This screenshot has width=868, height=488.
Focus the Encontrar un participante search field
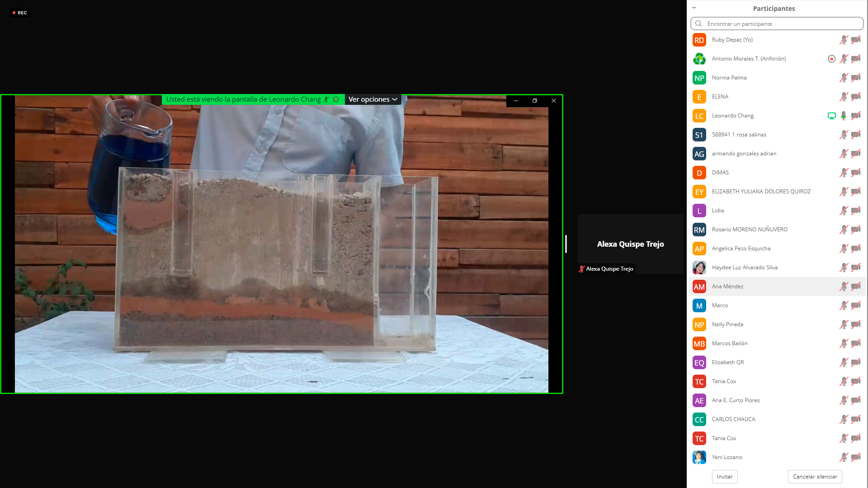[777, 23]
